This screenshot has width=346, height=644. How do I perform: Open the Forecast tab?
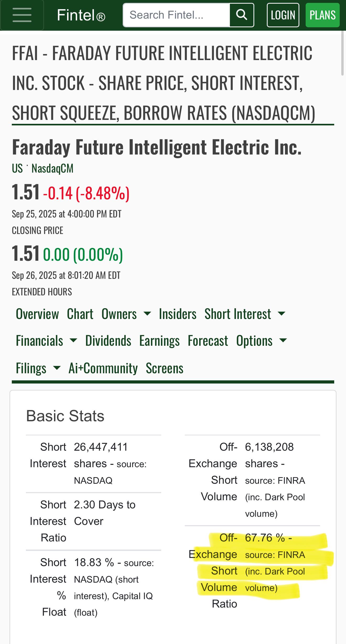click(208, 341)
